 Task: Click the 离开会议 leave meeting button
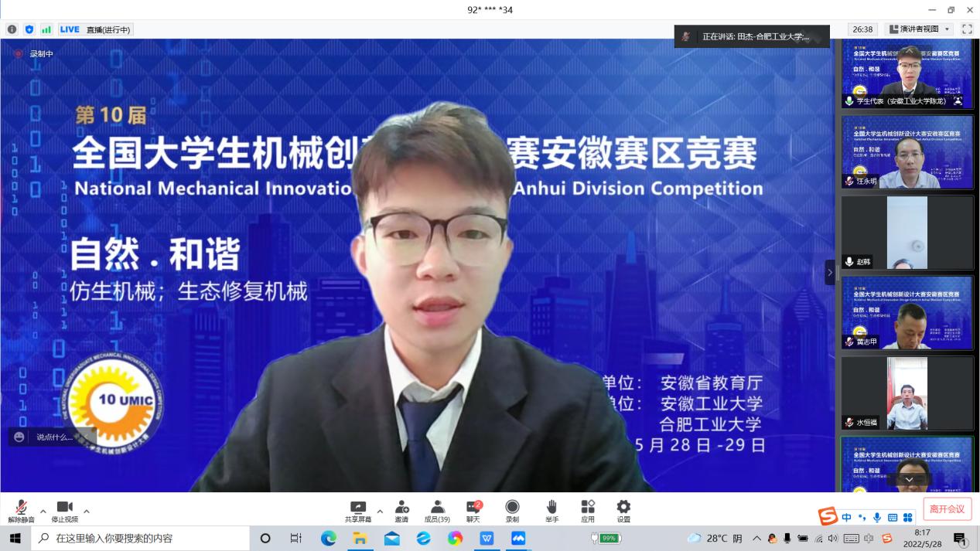coord(947,508)
